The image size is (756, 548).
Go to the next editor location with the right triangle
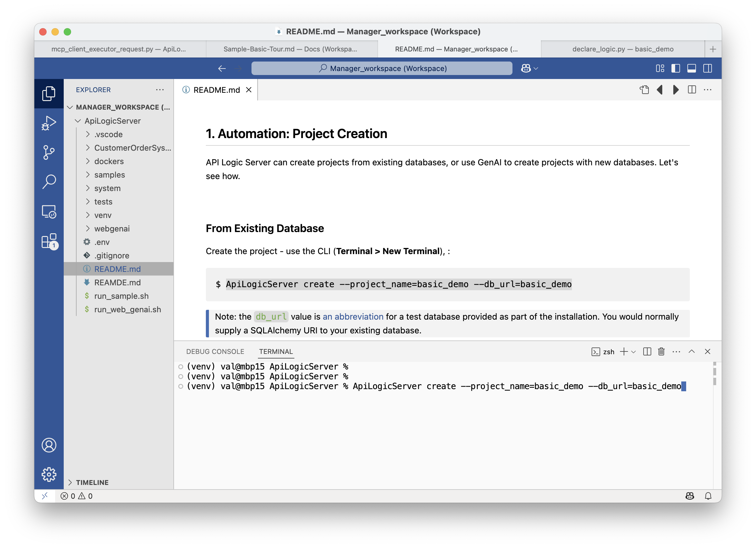(676, 90)
